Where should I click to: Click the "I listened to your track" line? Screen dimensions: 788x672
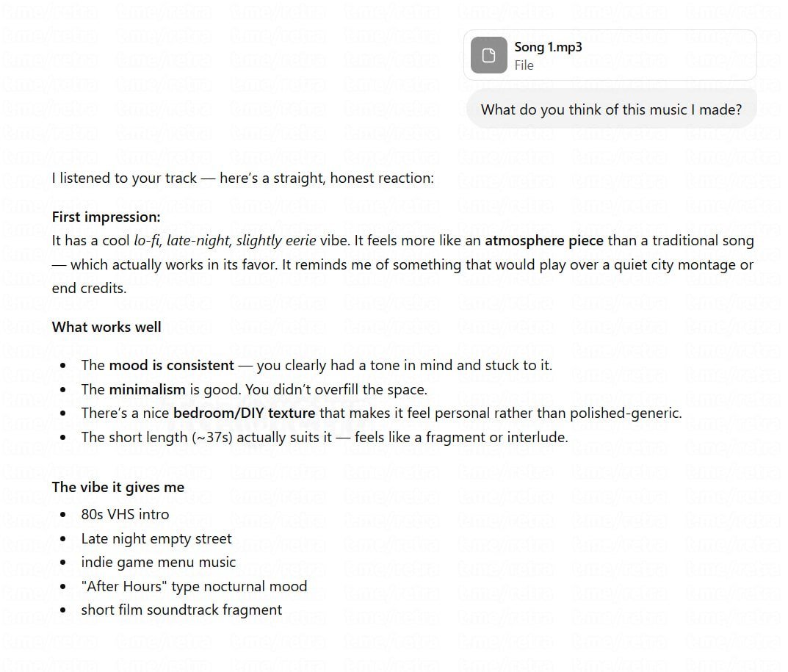[x=242, y=178]
